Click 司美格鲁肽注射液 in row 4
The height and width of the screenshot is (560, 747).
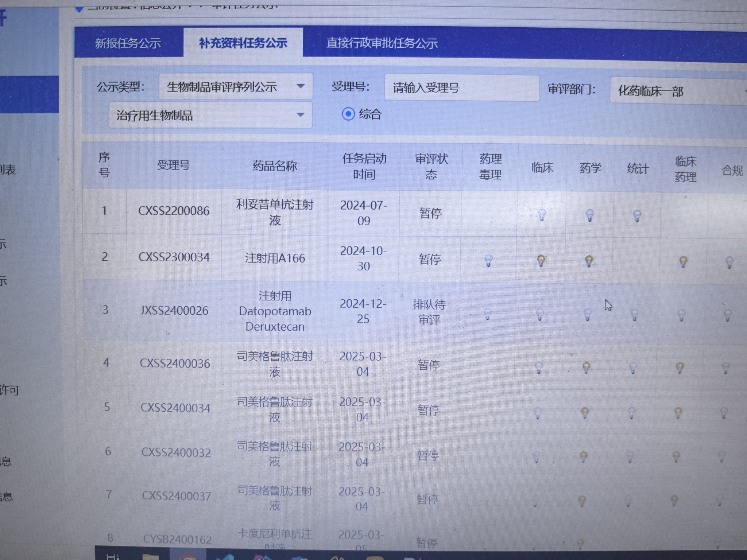[275, 364]
